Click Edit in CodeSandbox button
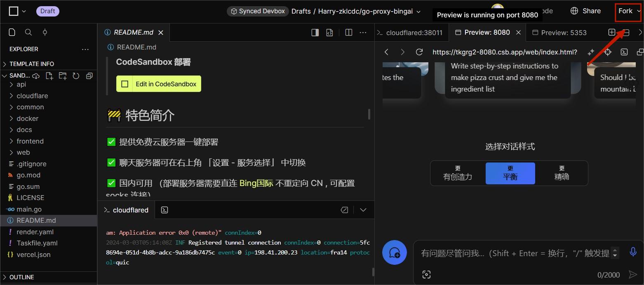Viewport: 644px width, 285px height. click(159, 84)
